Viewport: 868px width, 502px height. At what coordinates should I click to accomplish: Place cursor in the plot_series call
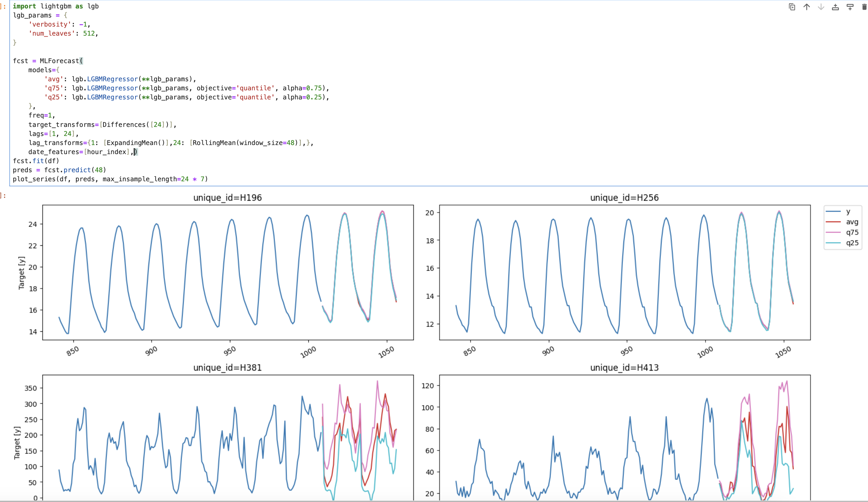[x=110, y=179]
